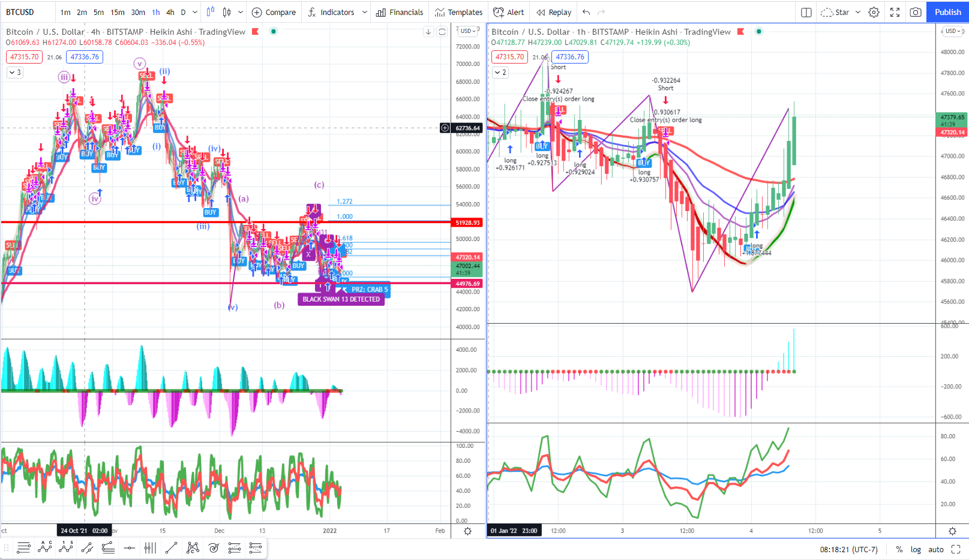Click the crosshair plus icon at the 62736.64 price label
The height and width of the screenshot is (560, 969).
pyautogui.click(x=445, y=128)
